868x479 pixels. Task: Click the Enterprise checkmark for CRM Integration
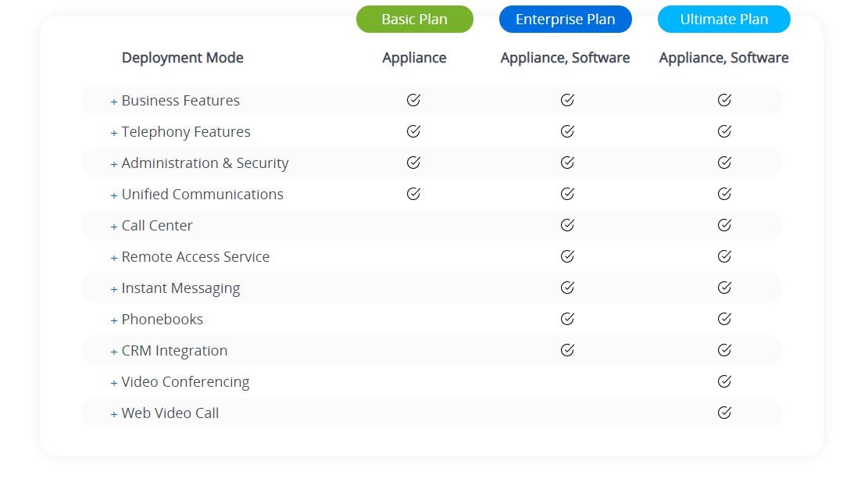(x=567, y=350)
